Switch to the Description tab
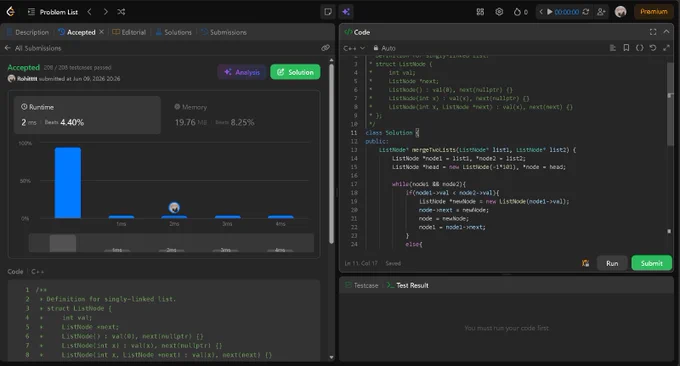680x366 pixels. [x=28, y=32]
